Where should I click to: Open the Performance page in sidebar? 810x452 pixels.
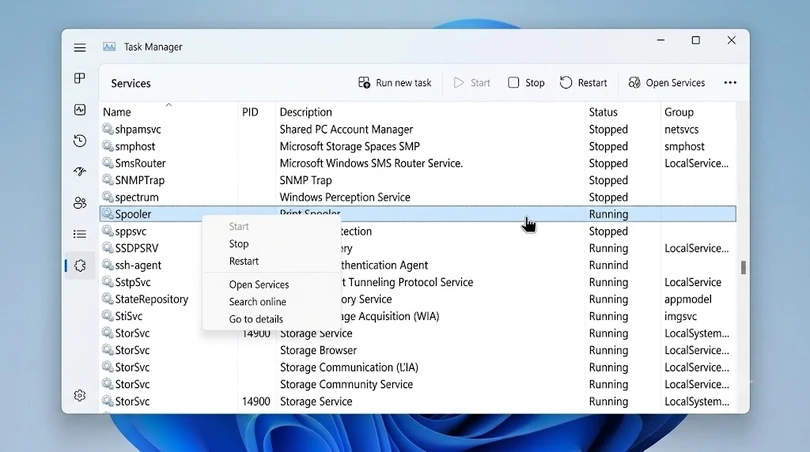coord(80,110)
